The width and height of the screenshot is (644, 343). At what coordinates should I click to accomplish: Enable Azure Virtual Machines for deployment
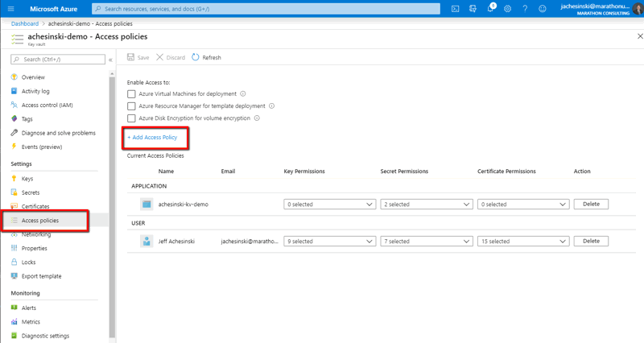point(131,94)
